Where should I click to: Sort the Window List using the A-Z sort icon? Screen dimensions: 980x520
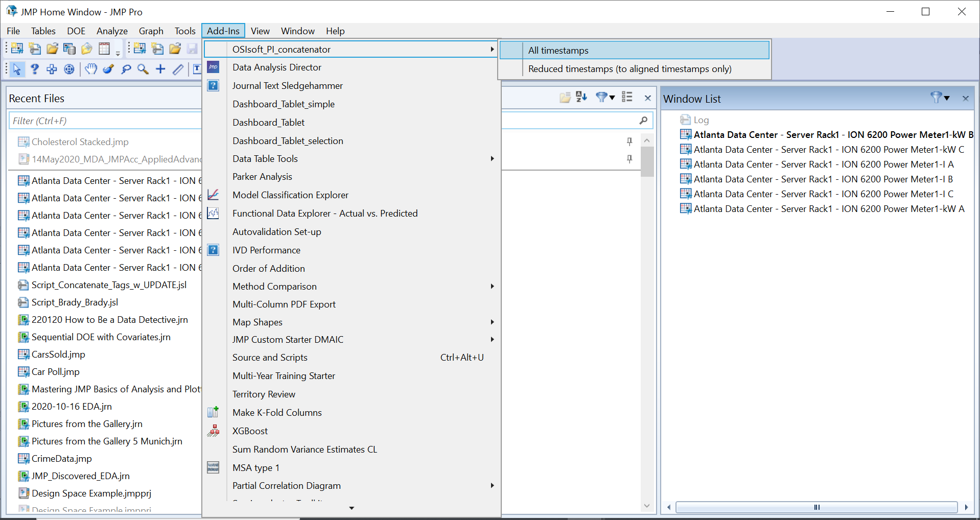click(x=580, y=97)
